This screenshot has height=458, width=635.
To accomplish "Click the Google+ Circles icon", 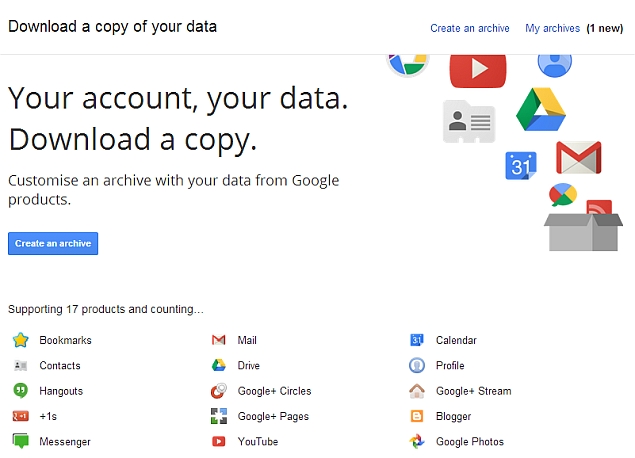I will click(219, 391).
